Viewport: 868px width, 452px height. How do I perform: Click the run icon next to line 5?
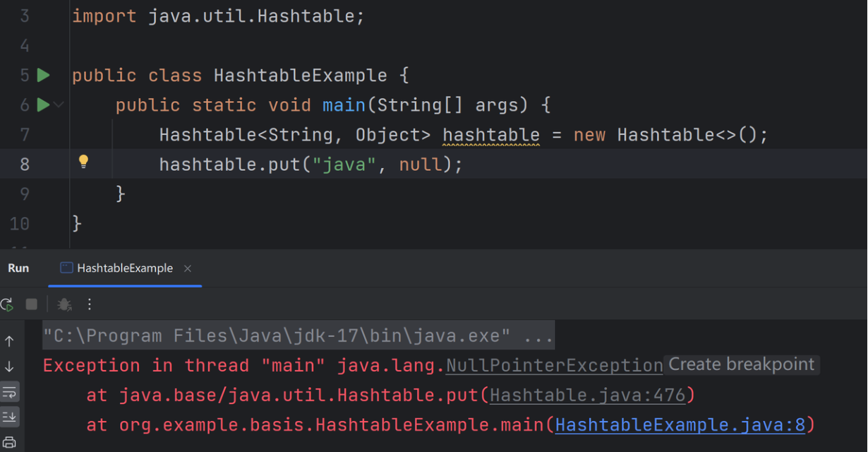click(x=43, y=75)
